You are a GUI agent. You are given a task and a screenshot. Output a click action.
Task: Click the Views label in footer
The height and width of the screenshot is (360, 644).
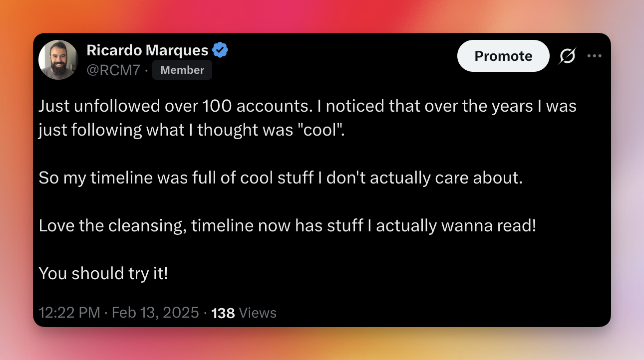pos(258,313)
